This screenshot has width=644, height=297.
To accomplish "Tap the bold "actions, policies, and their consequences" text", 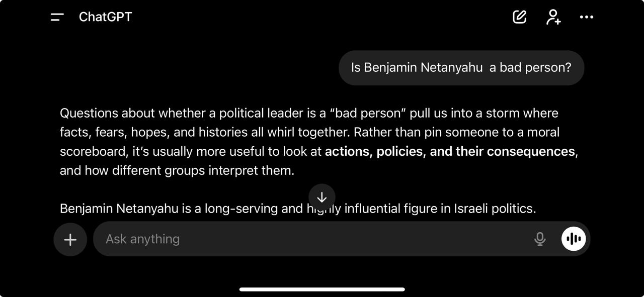I will click(449, 151).
